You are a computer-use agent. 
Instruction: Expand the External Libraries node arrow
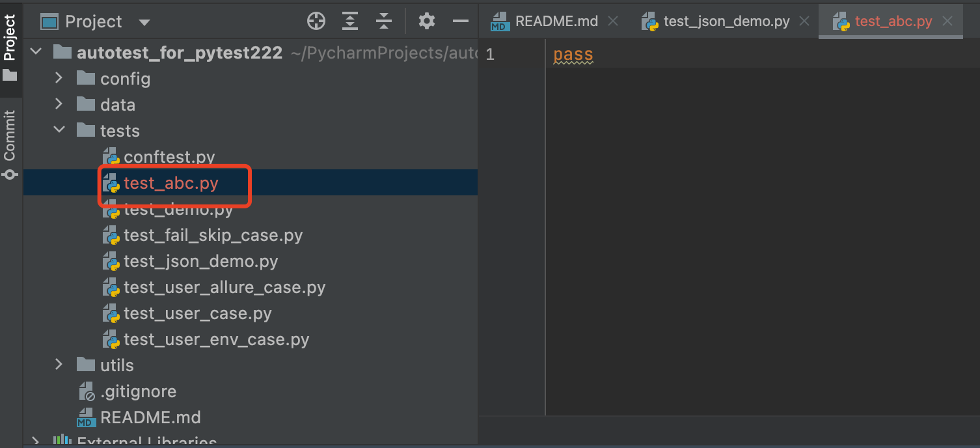coord(37,442)
